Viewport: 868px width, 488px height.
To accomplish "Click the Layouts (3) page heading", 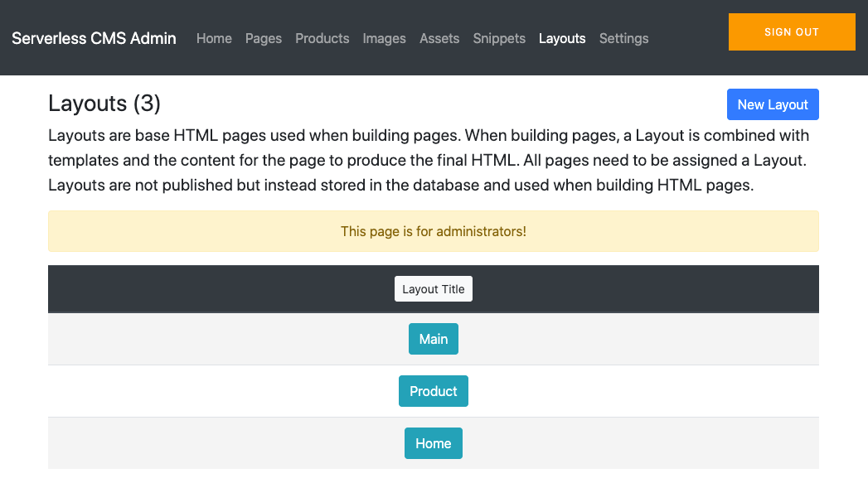I will pos(104,104).
